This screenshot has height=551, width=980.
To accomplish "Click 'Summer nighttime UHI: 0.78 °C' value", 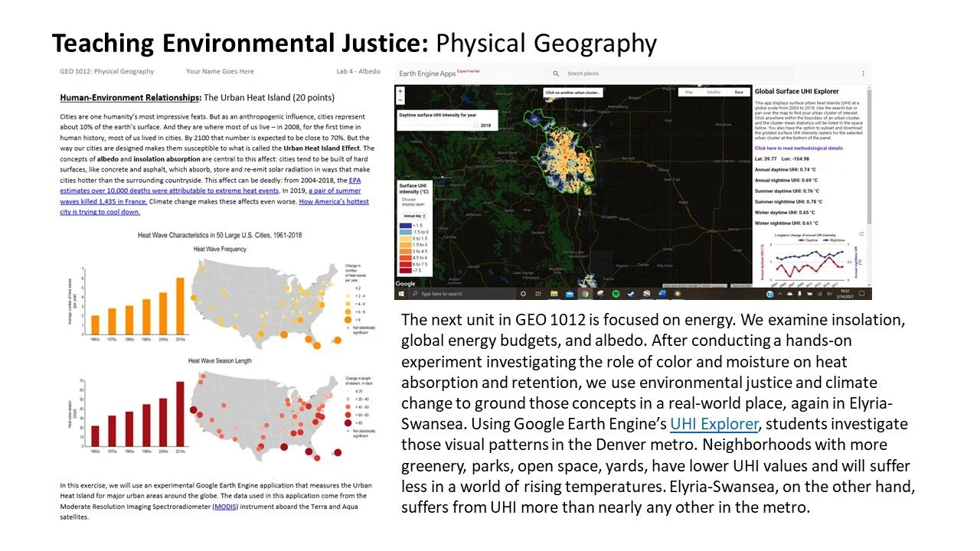I will [x=789, y=201].
